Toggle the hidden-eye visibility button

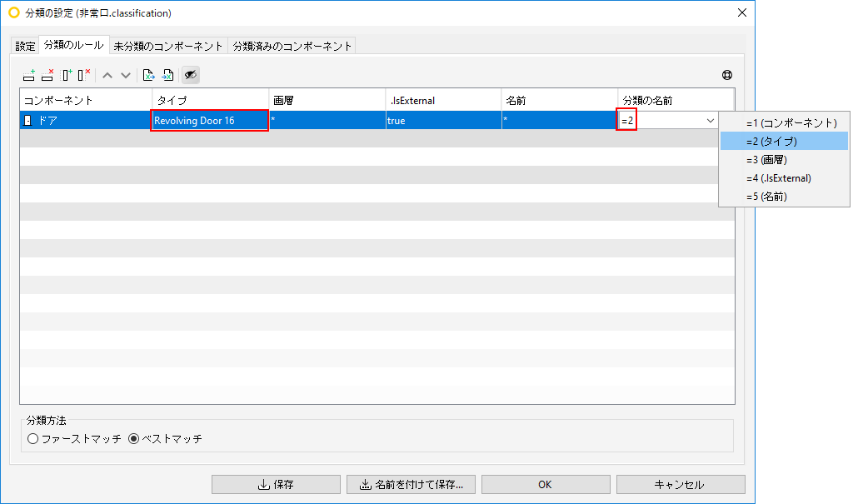pyautogui.click(x=191, y=75)
